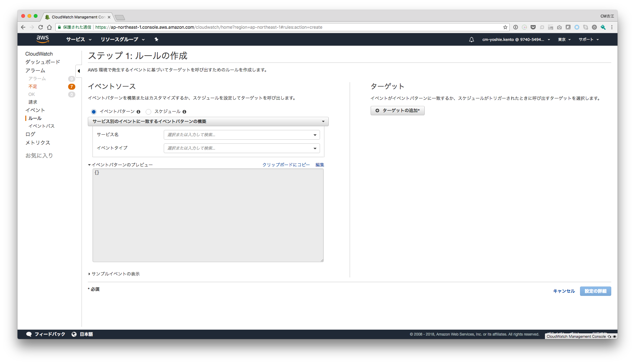Viewport: 635px width, 364px height.
Task: Click the AWS home logo
Action: coord(42,39)
